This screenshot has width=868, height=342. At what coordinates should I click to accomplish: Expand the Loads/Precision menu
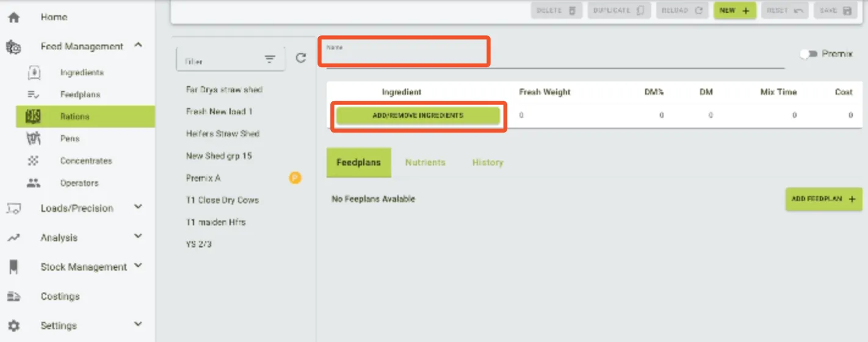[x=139, y=208]
